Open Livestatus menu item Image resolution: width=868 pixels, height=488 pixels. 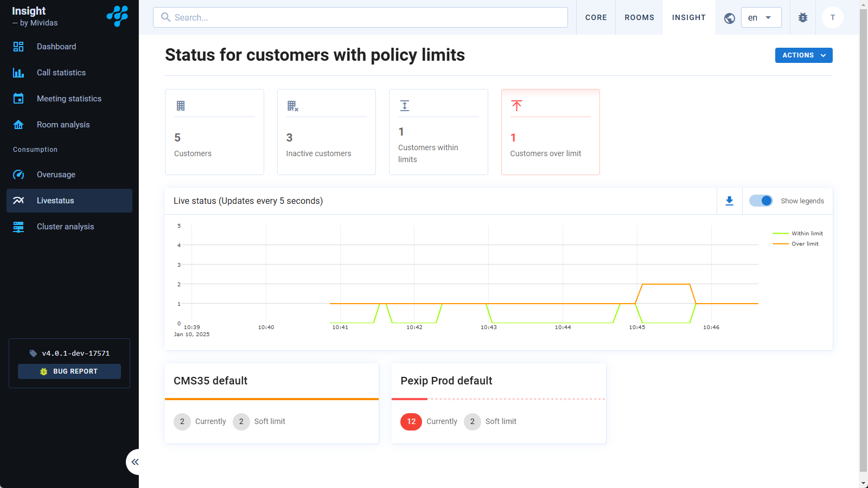pyautogui.click(x=69, y=201)
